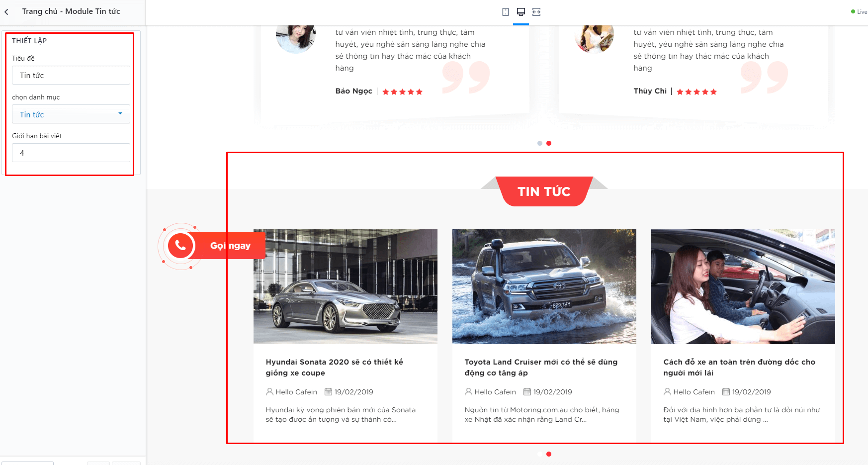Click reviewer name Bảo Ngọc
The image size is (868, 465).
[x=354, y=91]
